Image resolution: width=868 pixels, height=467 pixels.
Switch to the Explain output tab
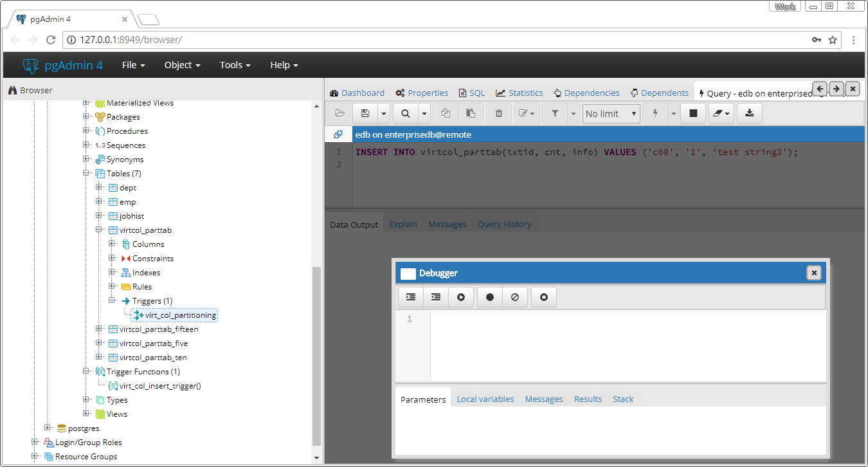[403, 224]
